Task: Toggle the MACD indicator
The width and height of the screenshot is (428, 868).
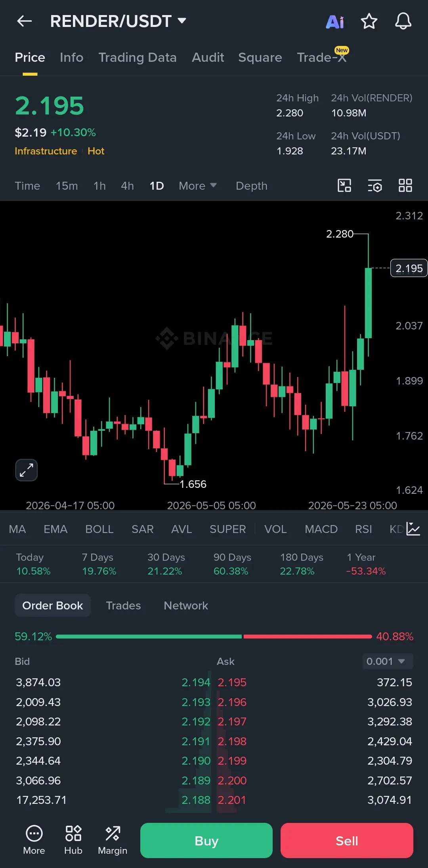Action: click(x=321, y=529)
